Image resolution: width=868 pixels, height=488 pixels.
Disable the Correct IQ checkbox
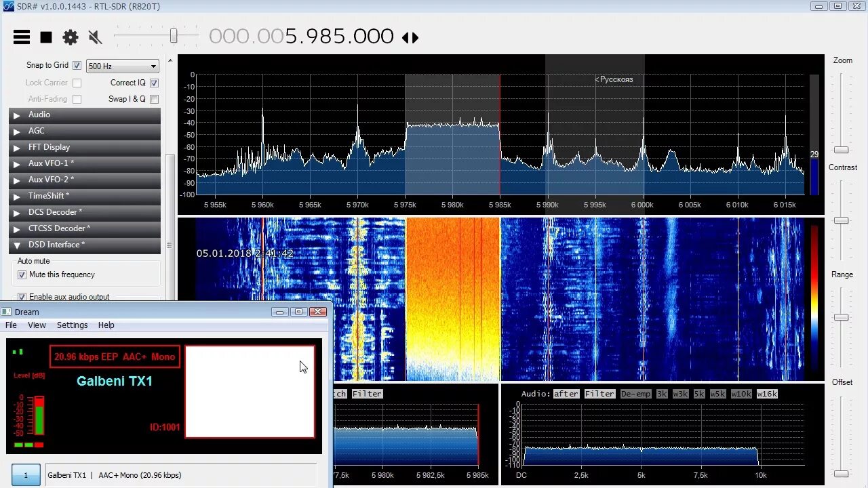154,83
